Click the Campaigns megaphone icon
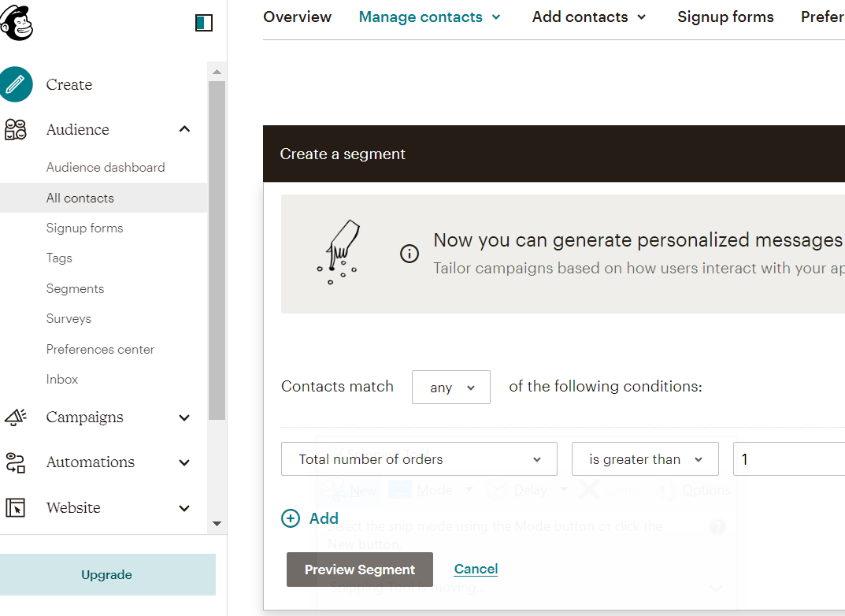 (x=16, y=417)
